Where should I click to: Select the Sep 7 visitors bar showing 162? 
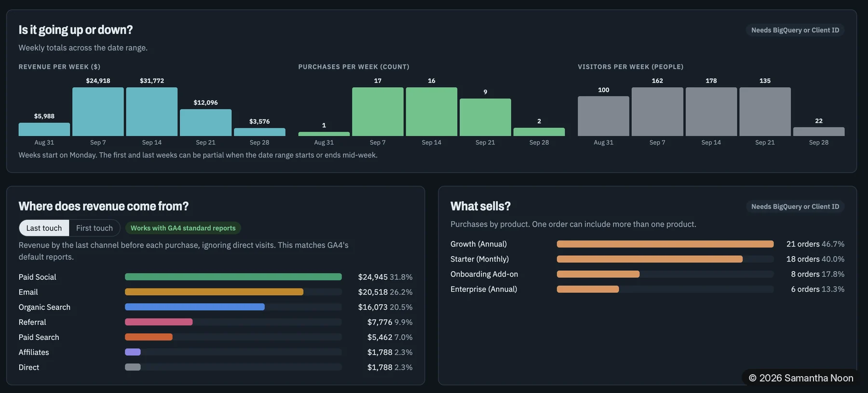coord(657,112)
